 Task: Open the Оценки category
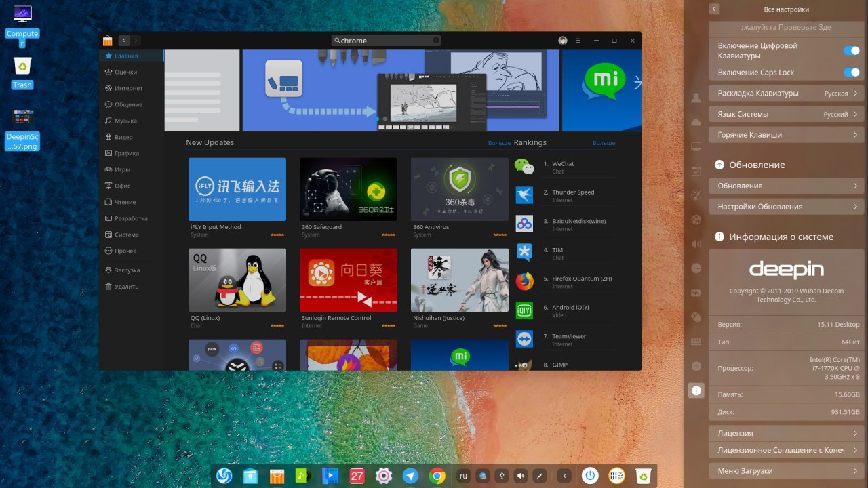pos(132,72)
